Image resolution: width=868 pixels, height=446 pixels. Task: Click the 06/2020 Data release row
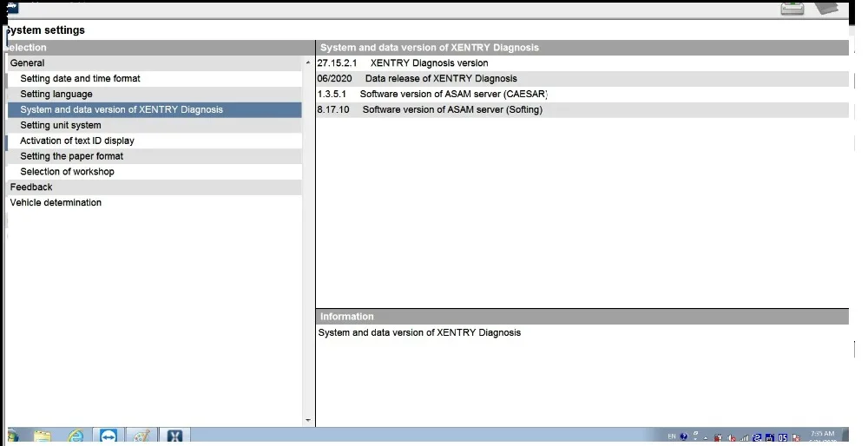(x=582, y=79)
